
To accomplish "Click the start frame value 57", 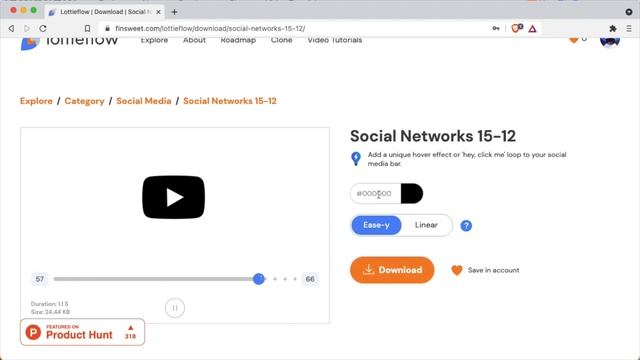I will [40, 279].
